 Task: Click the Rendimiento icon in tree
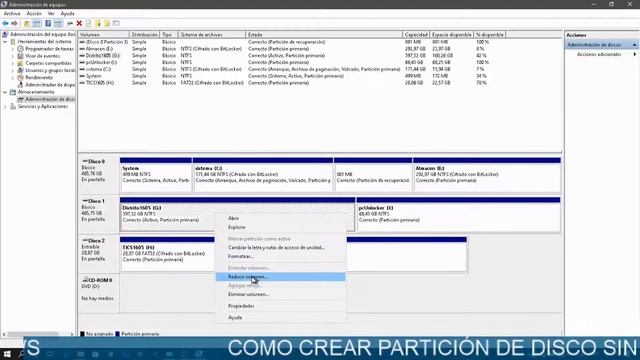pyautogui.click(x=20, y=78)
